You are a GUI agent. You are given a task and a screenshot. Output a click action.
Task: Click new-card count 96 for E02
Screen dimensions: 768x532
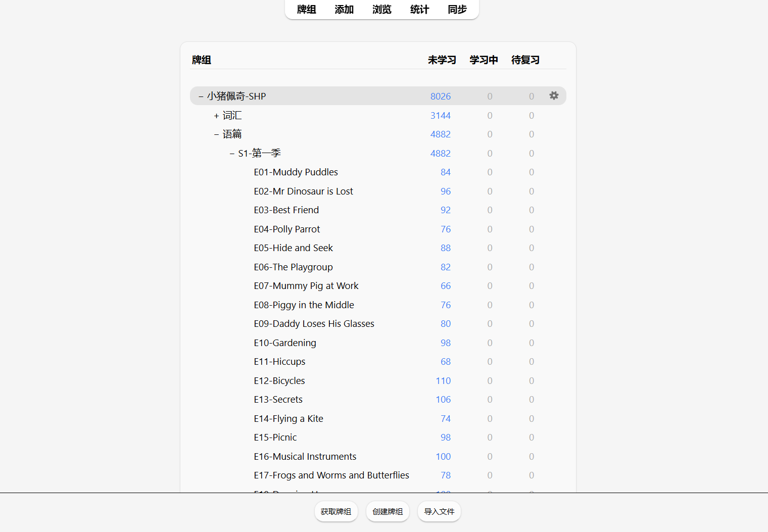[446, 191]
